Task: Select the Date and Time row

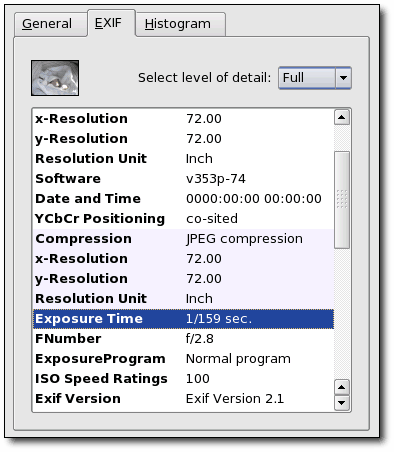Action: point(183,199)
